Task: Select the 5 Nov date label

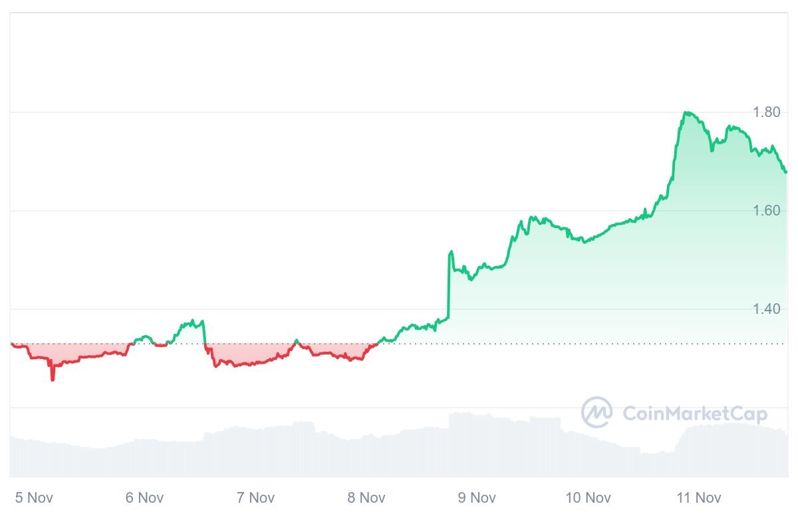Action: 34,497
